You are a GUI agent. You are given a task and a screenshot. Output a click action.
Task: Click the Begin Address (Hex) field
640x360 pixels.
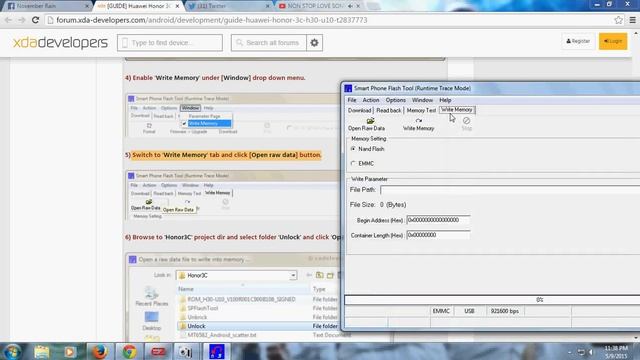click(438, 220)
